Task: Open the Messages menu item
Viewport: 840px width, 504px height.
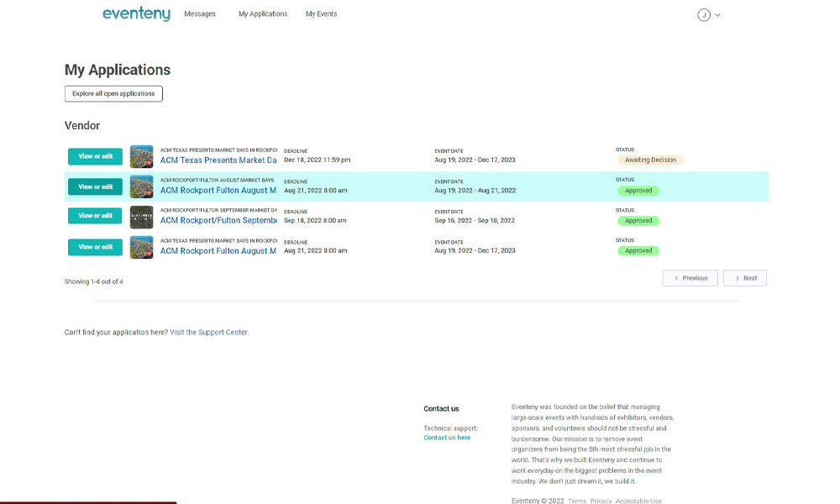Action: (200, 14)
